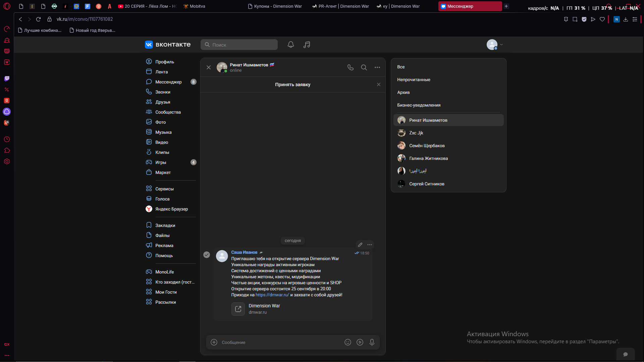
Task: Open the chat with Сергей Ситников
Action: (x=448, y=184)
